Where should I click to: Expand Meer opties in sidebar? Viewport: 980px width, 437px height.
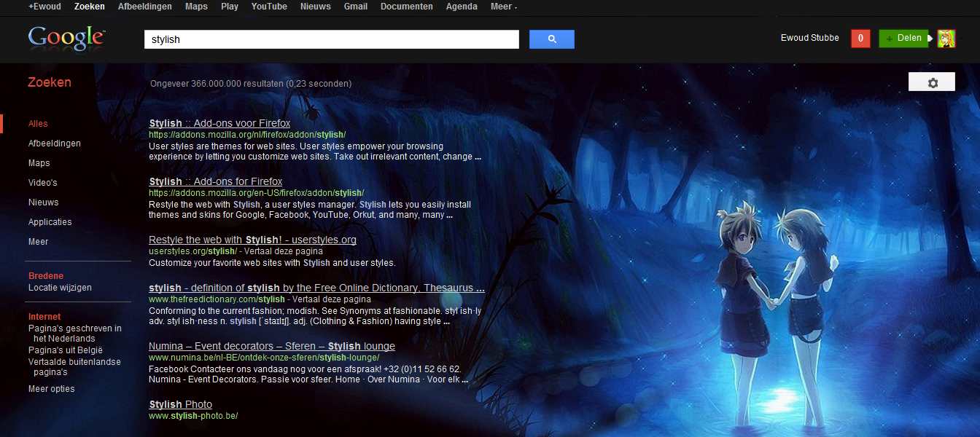point(52,389)
